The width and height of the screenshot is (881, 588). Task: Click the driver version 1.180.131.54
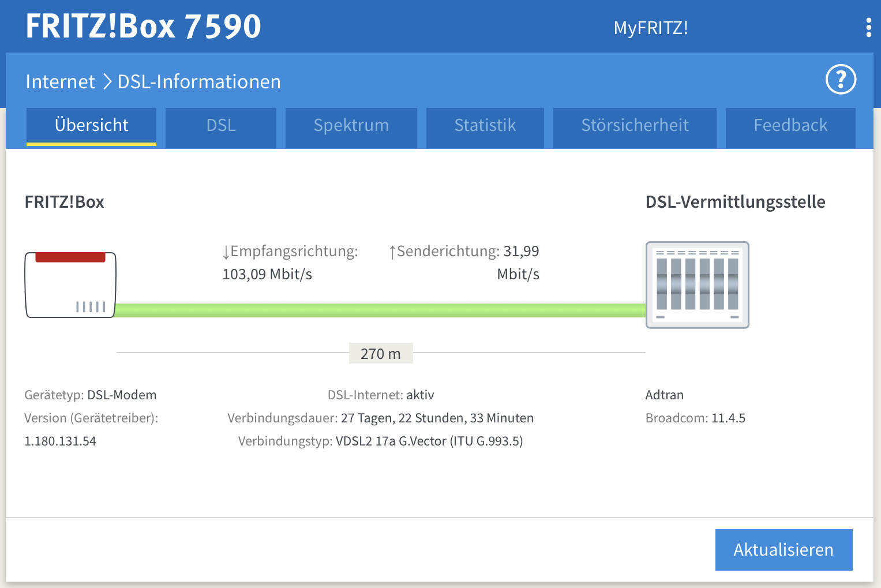60,441
